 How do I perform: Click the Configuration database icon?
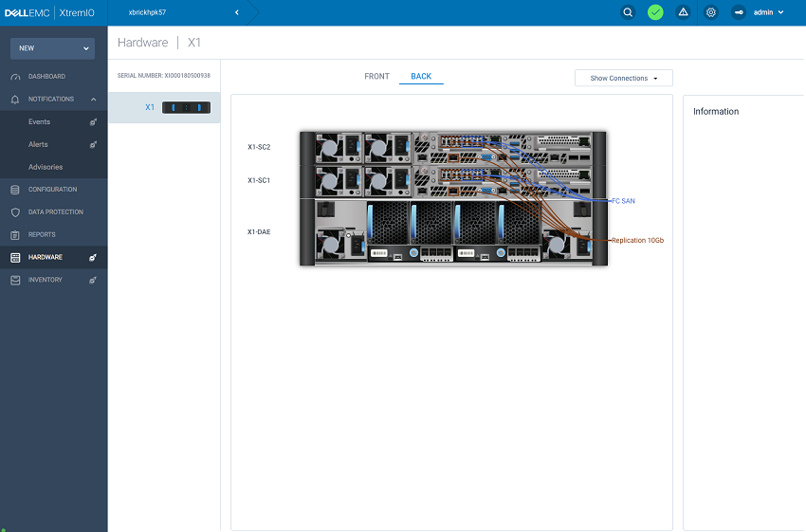click(15, 190)
